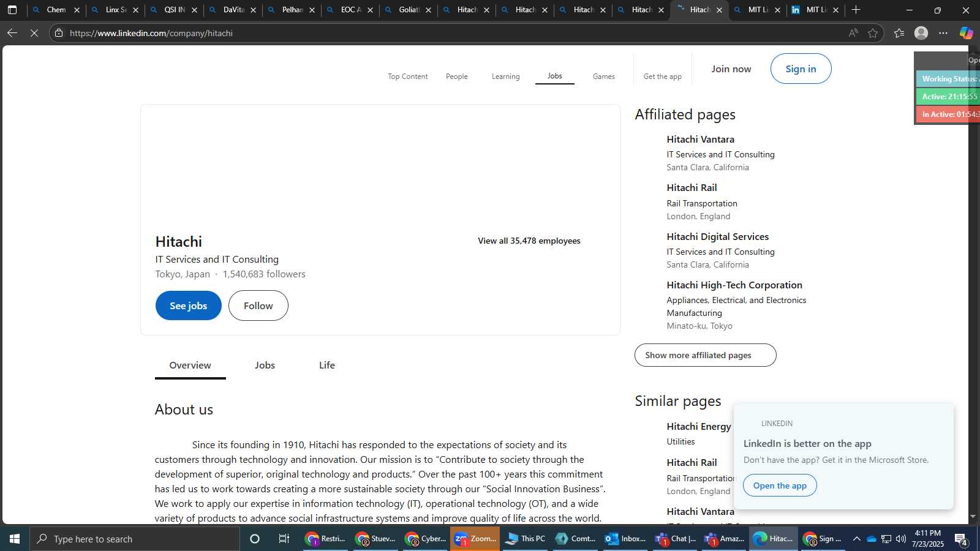Switch to company Jobs tab

point(265,365)
